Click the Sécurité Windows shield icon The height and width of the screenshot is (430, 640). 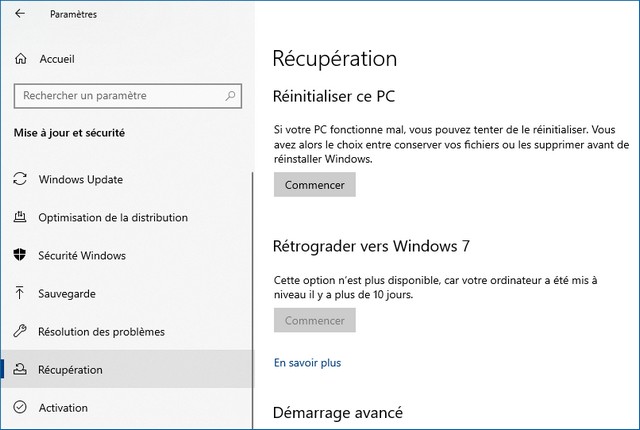click(20, 256)
